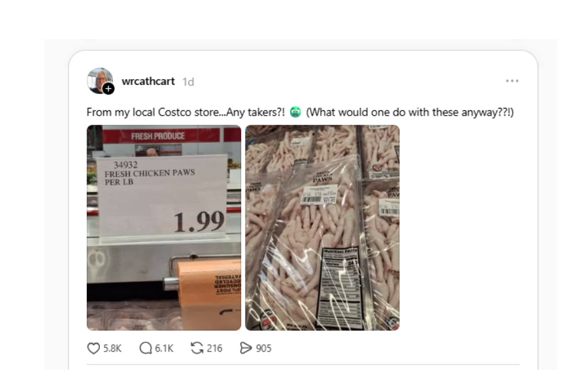Follow wrcathcart via the plus badge
588x392 pixels.
pos(108,89)
